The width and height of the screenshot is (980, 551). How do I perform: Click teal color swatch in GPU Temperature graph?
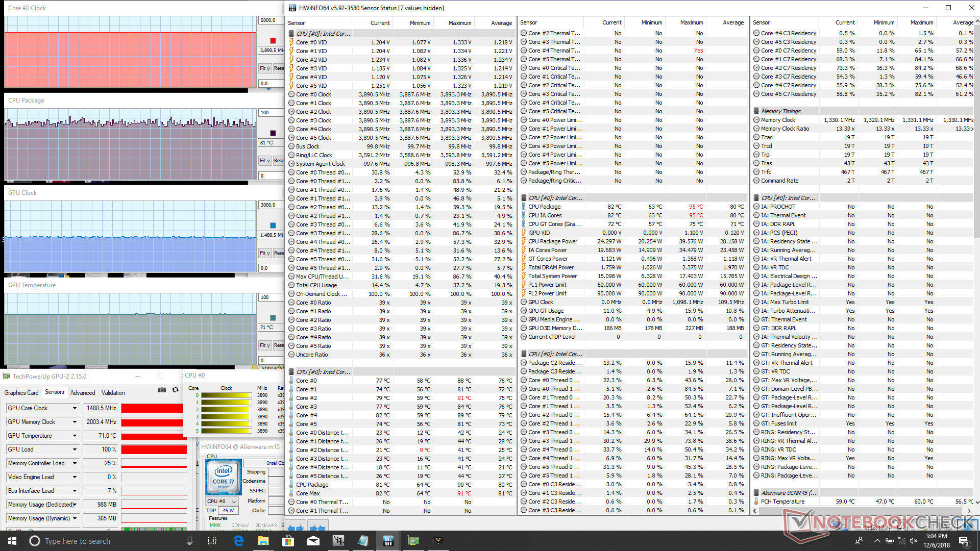[x=273, y=318]
